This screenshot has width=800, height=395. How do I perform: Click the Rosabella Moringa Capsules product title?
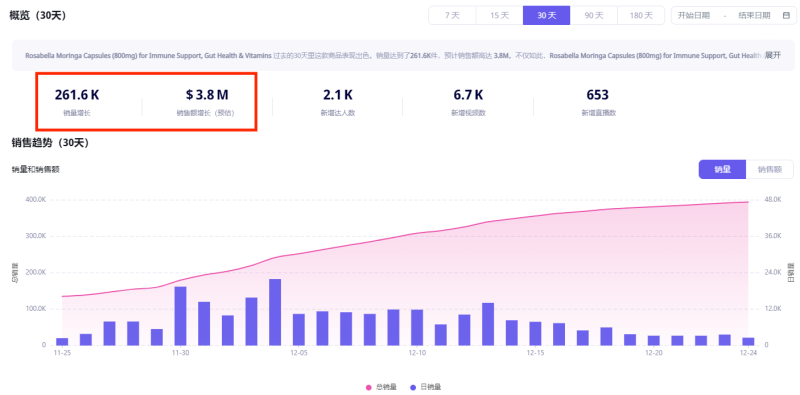148,55
